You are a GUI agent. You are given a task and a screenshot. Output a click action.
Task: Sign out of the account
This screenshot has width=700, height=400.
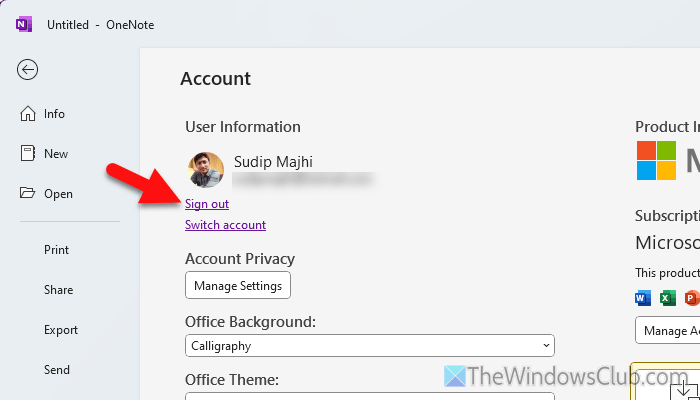pos(207,204)
